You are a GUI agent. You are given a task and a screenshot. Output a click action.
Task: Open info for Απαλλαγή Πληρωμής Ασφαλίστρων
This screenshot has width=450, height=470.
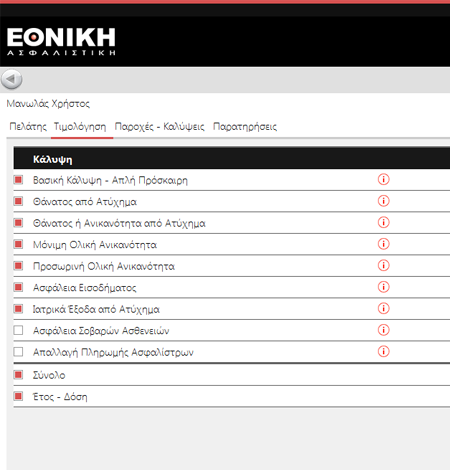(384, 351)
